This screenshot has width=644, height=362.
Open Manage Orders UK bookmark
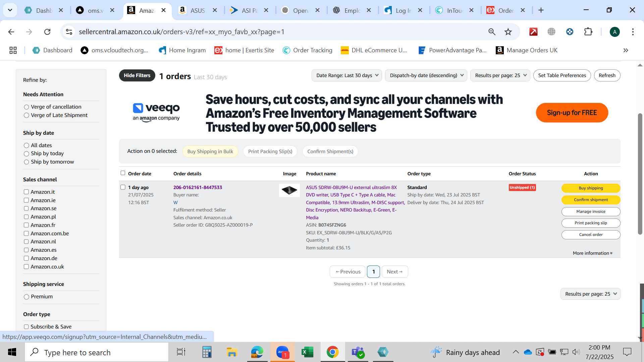(527, 50)
